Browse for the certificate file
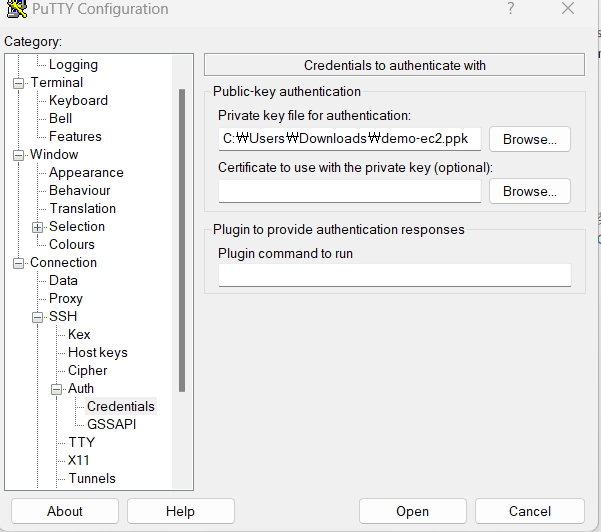This screenshot has height=532, width=601. pyautogui.click(x=530, y=191)
